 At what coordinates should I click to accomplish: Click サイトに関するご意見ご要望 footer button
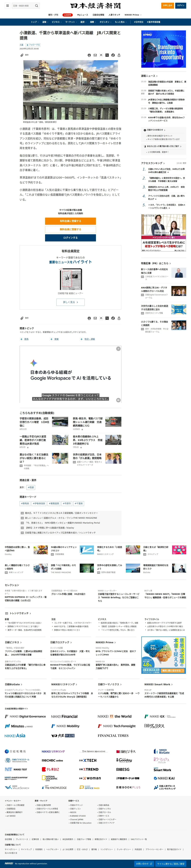pyautogui.click(x=170, y=864)
